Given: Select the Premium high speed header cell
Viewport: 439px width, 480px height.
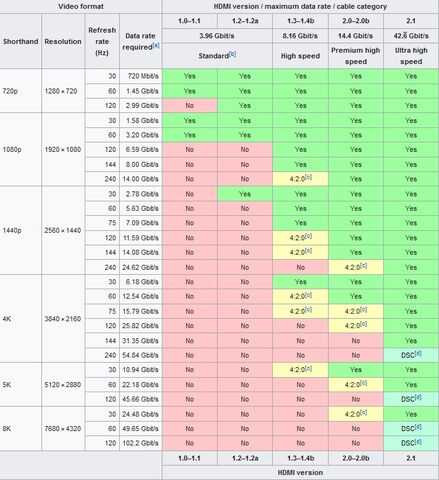Looking at the screenshot, I should tap(356, 56).
